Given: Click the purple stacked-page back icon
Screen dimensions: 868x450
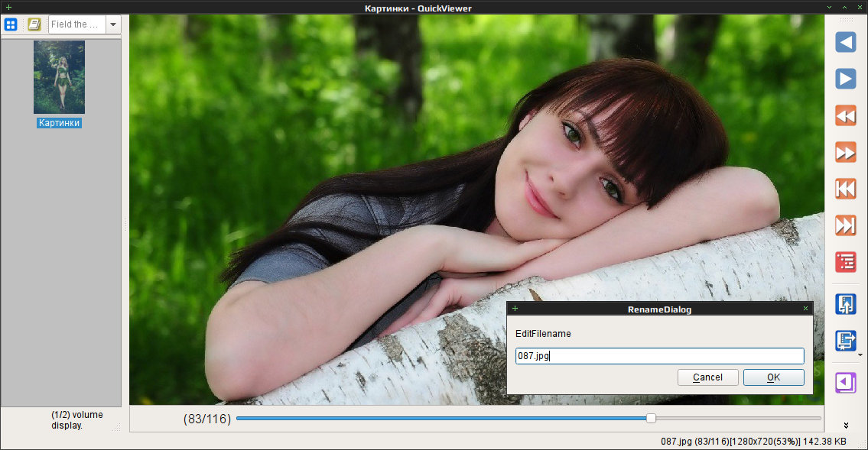Looking at the screenshot, I should click(x=845, y=383).
